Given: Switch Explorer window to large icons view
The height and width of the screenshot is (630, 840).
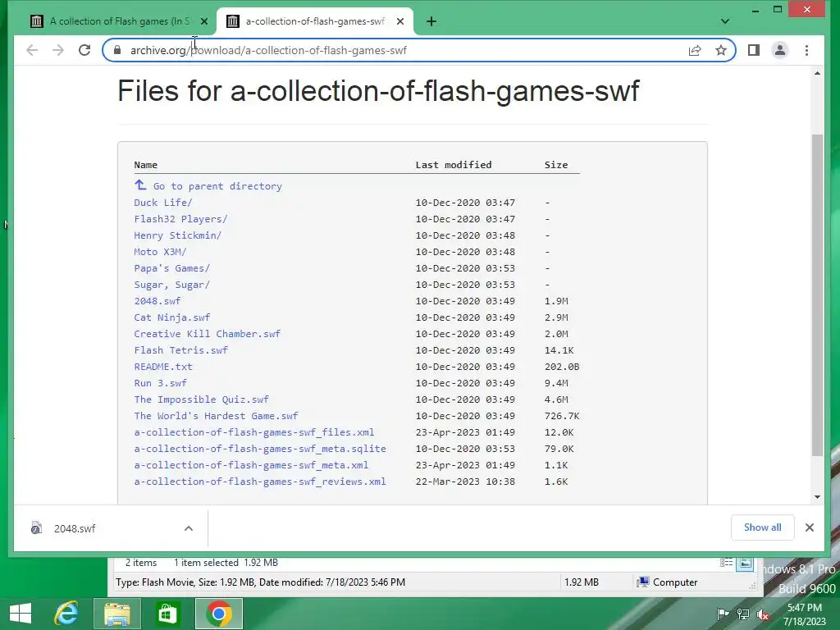Looking at the screenshot, I should coord(745,563).
